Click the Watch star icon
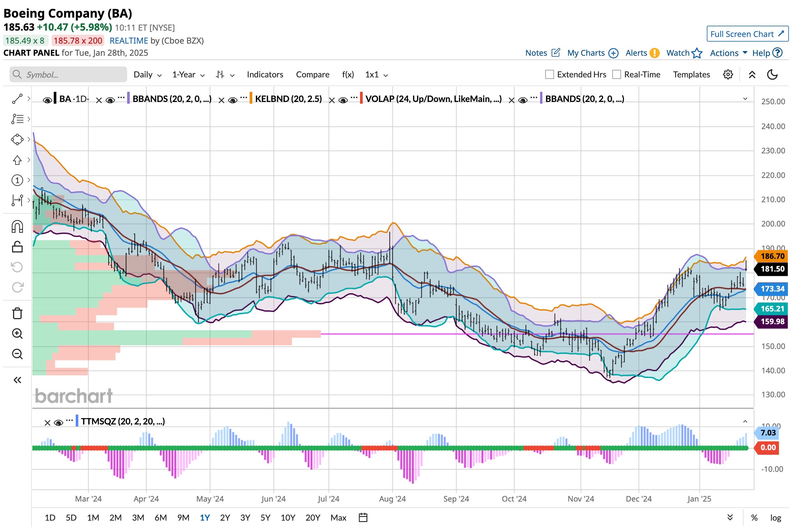The image size is (812, 529). [697, 53]
